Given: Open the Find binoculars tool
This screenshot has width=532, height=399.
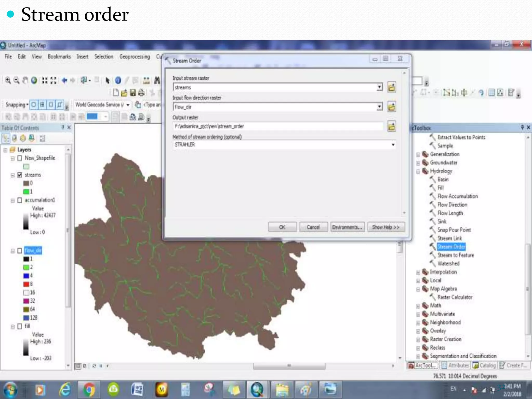Looking at the screenshot, I should click(x=157, y=81).
